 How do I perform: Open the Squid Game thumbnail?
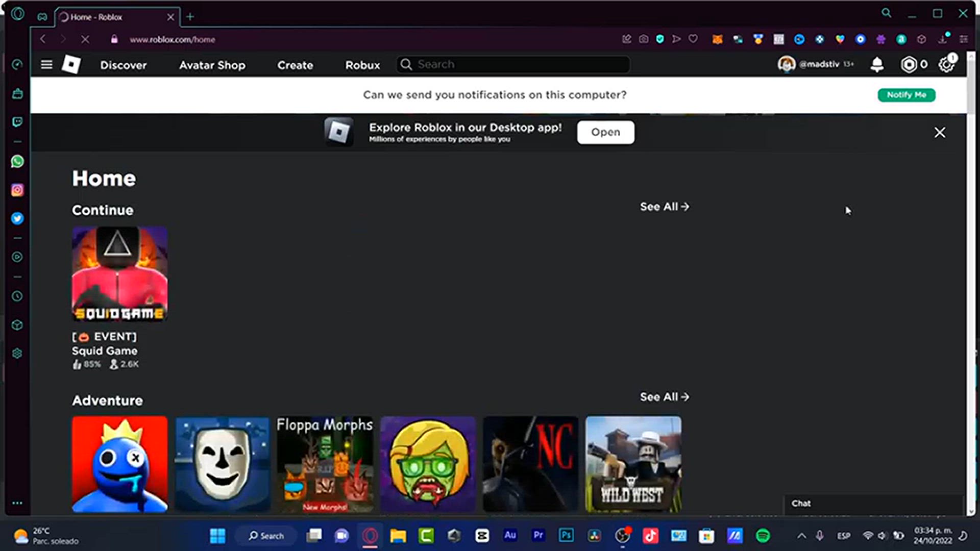119,274
